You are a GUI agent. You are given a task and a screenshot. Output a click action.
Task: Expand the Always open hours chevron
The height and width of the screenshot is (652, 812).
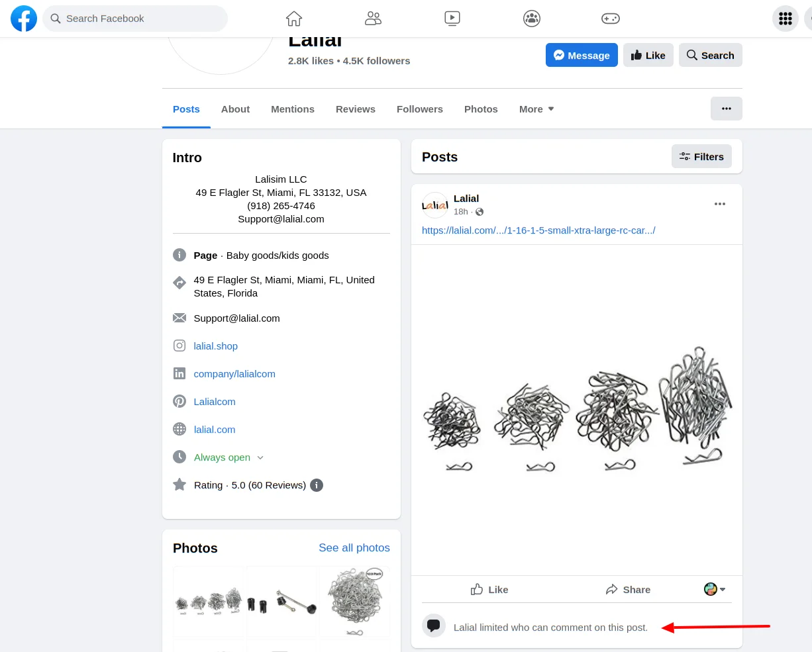click(x=260, y=457)
